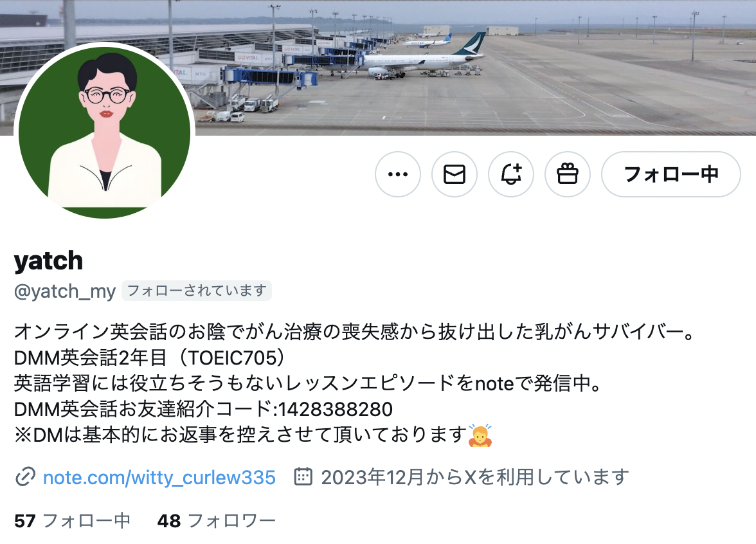Viewport: 756px width, 544px height.
Task: Open the note.com/witty_curlew335 link
Action: (159, 477)
